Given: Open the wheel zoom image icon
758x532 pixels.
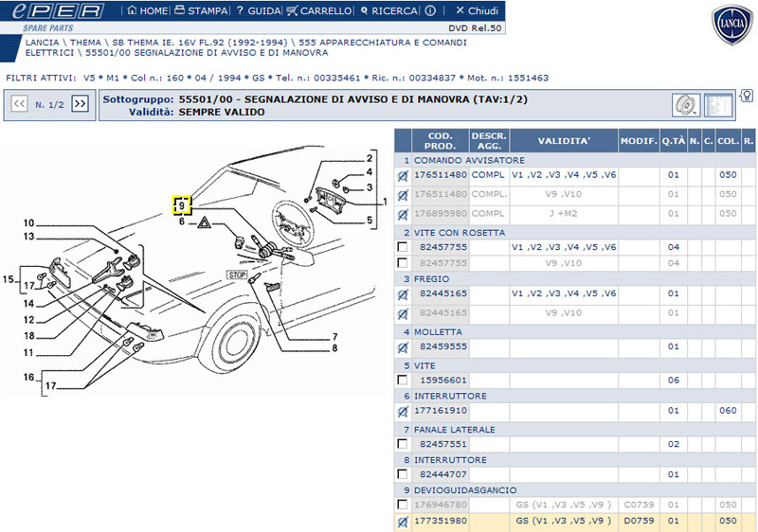Looking at the screenshot, I should tap(685, 105).
